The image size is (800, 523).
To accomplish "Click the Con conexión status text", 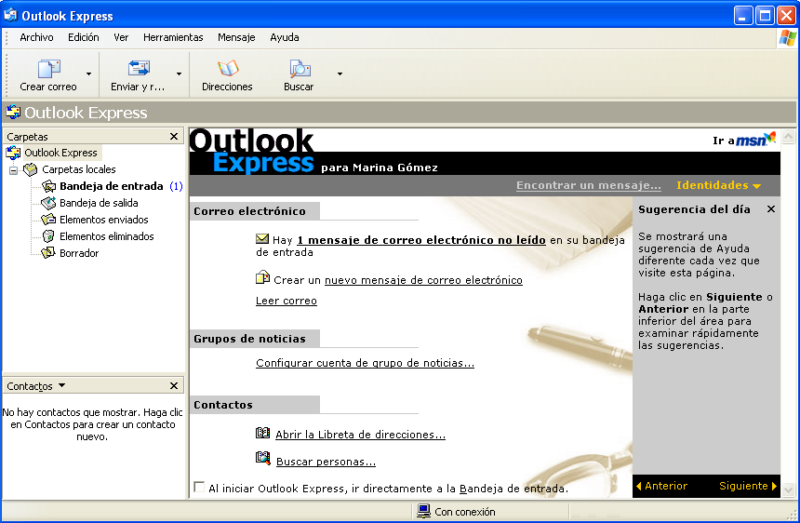I will point(465,512).
